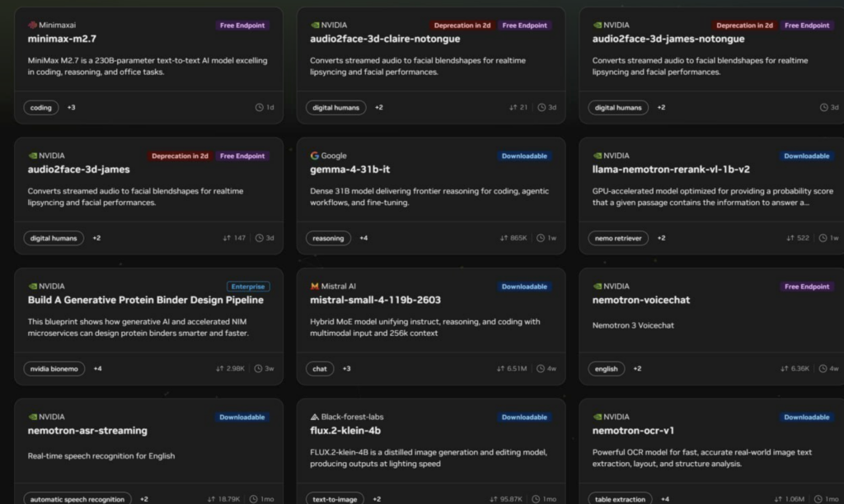The height and width of the screenshot is (504, 844).
Task: Click the usage arrows icon showing 21
Action: (x=513, y=108)
